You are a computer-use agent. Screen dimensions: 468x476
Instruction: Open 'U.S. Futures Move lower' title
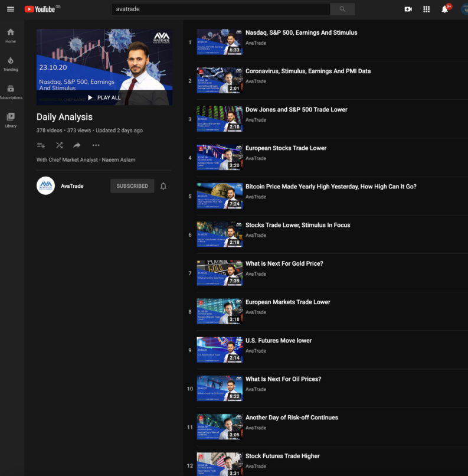279,341
